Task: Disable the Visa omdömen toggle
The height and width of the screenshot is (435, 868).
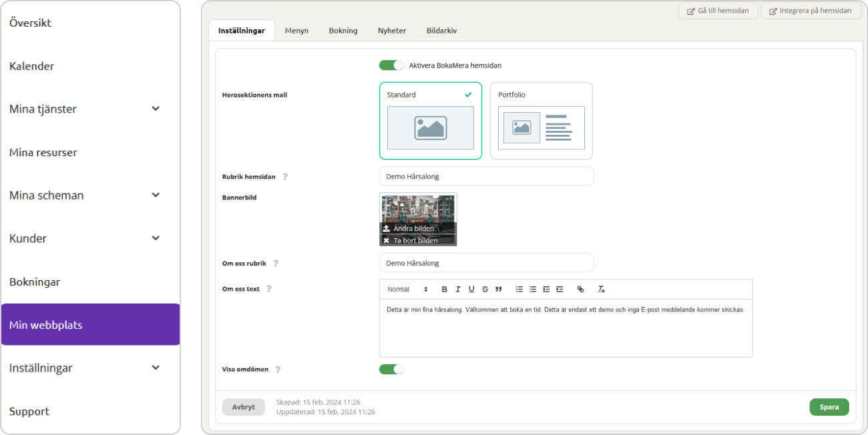Action: [x=391, y=369]
